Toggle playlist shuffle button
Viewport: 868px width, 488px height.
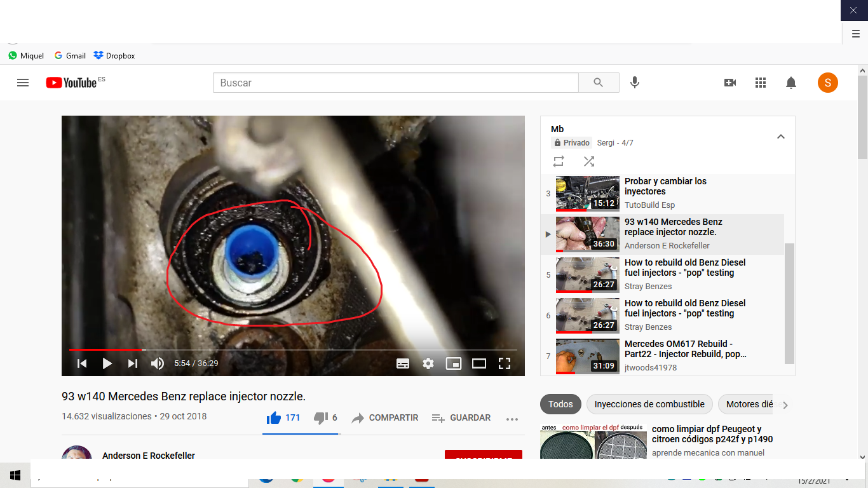coord(589,161)
